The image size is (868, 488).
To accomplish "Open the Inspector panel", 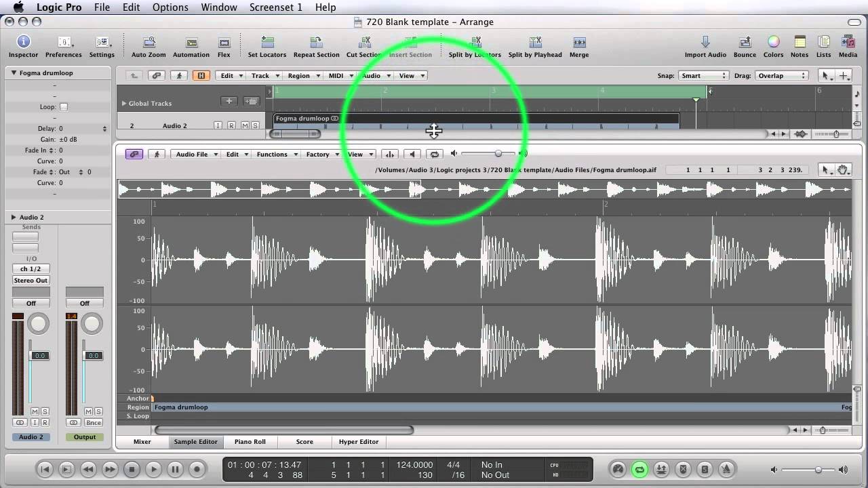I will point(23,46).
